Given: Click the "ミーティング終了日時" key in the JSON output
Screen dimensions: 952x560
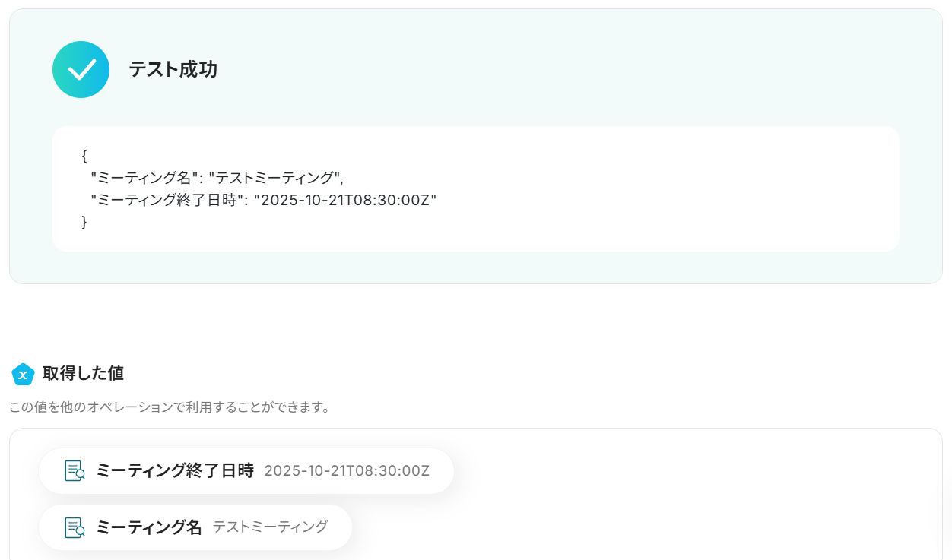Looking at the screenshot, I should point(168,200).
